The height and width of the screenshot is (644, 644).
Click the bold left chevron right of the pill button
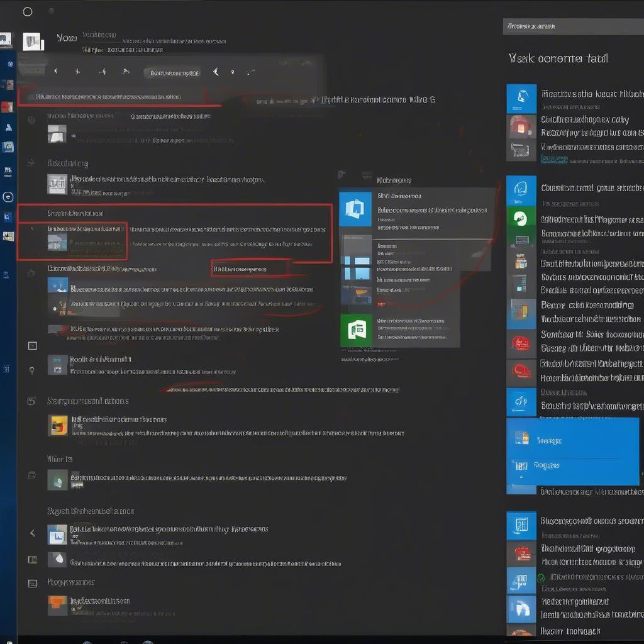(216, 72)
